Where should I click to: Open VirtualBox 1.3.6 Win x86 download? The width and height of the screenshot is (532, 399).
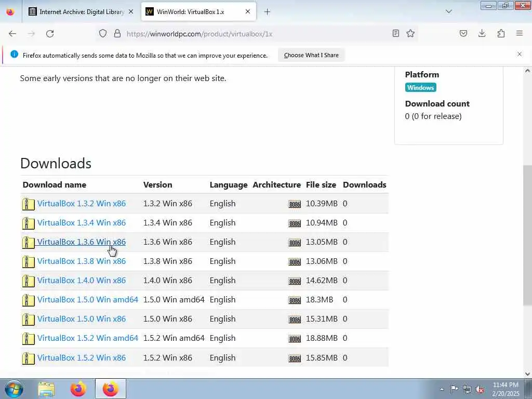(82, 242)
